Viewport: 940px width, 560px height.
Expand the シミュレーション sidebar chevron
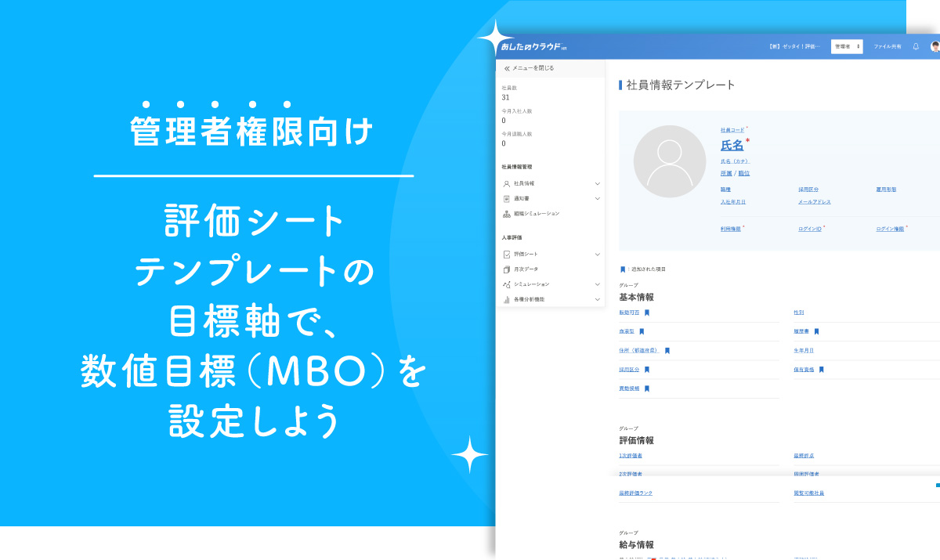(598, 284)
